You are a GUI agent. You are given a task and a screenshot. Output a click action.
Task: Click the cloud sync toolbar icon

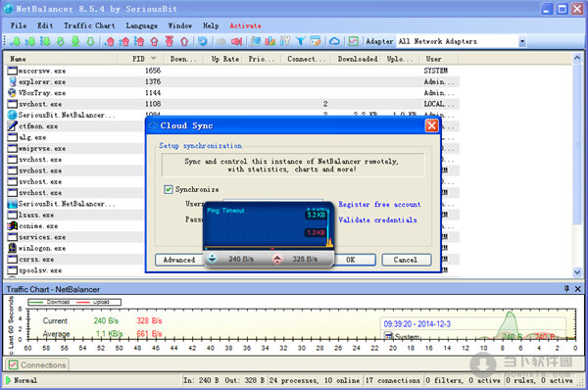coord(334,41)
